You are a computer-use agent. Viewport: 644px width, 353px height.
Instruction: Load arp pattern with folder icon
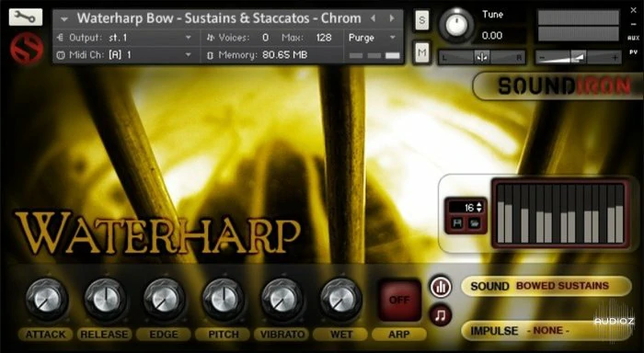tap(475, 223)
